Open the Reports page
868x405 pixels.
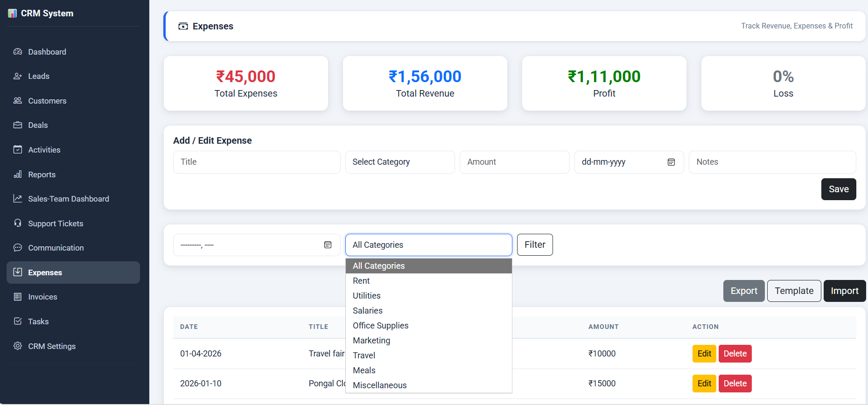click(x=73, y=175)
